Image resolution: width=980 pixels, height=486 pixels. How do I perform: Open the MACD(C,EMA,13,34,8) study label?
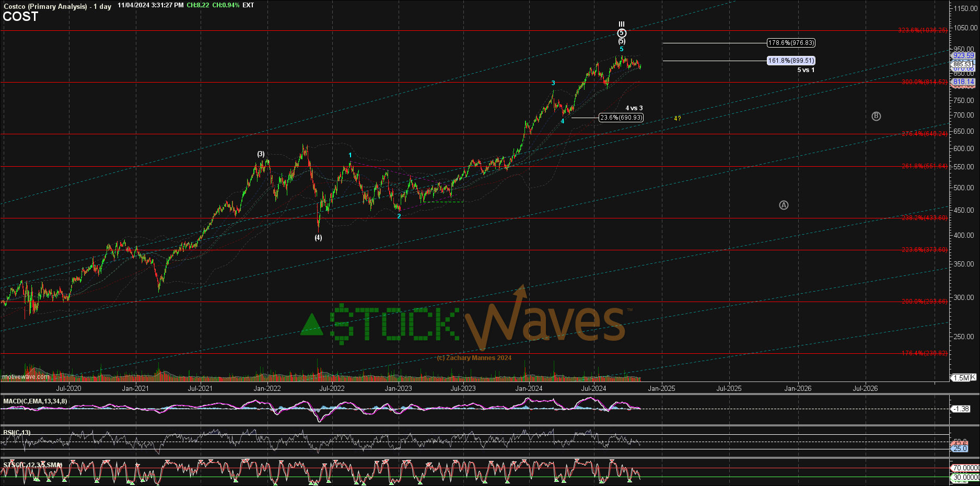(x=35, y=401)
